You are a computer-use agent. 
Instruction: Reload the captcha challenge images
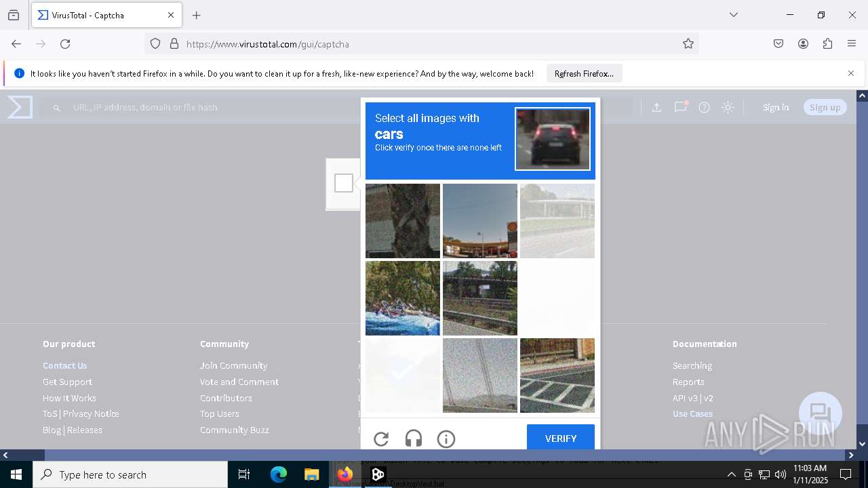pos(381,439)
